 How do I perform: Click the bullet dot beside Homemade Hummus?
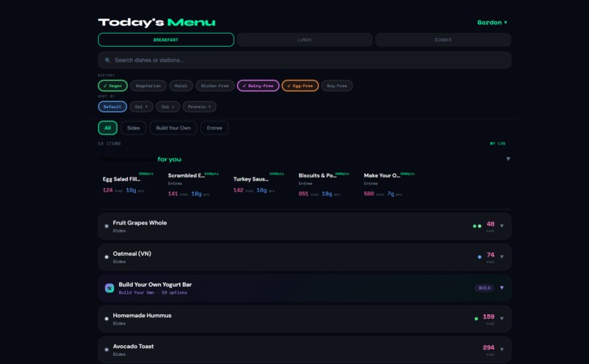(x=106, y=319)
